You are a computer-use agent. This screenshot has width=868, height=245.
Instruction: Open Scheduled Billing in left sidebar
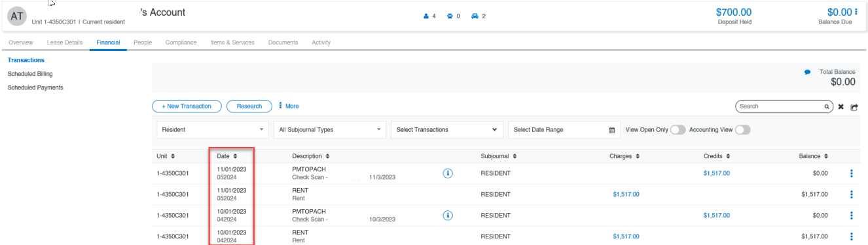30,74
